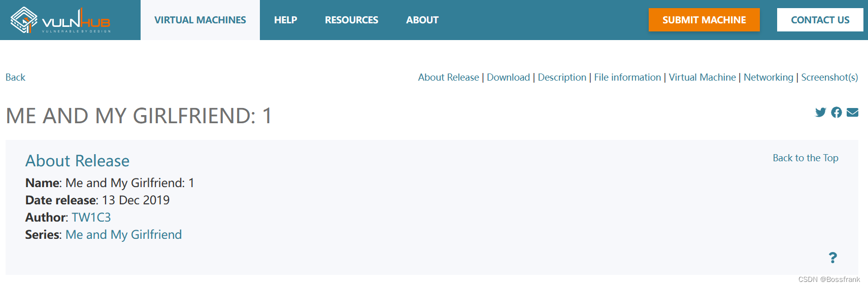868x287 pixels.
Task: Open the About menu item
Action: (x=422, y=20)
